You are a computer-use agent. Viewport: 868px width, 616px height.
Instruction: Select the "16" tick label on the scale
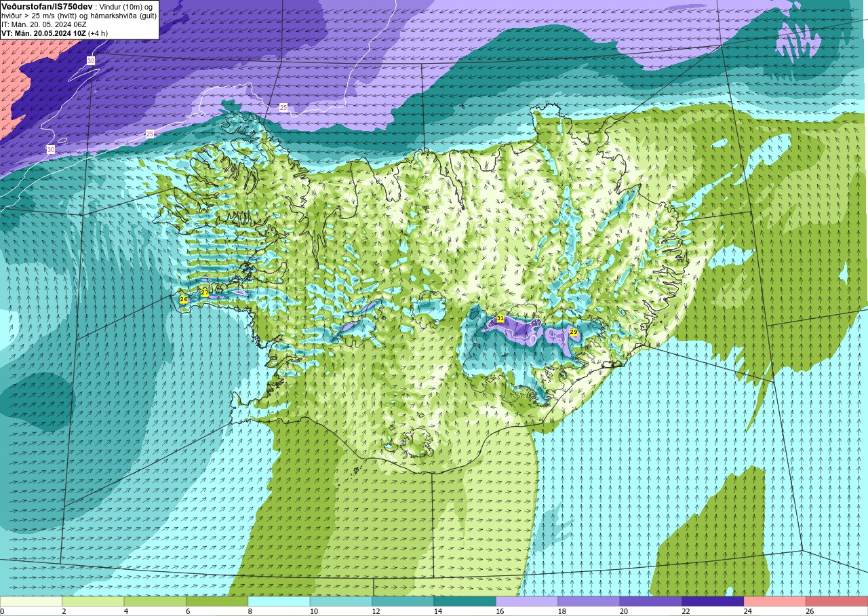tap(500, 611)
